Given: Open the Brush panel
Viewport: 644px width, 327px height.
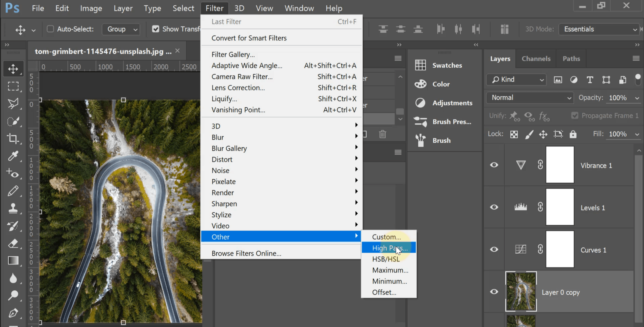Looking at the screenshot, I should [x=433, y=141].
